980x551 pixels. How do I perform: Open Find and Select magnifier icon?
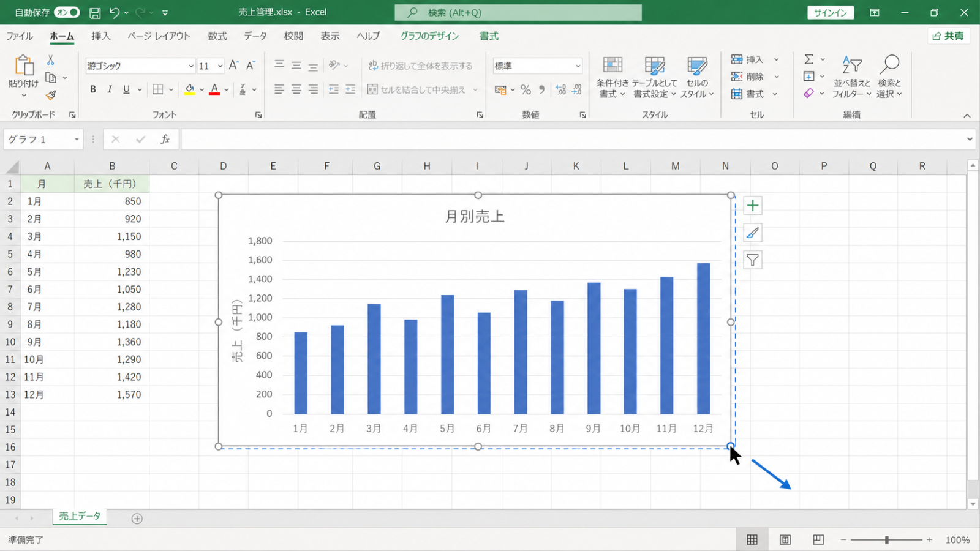coord(889,64)
